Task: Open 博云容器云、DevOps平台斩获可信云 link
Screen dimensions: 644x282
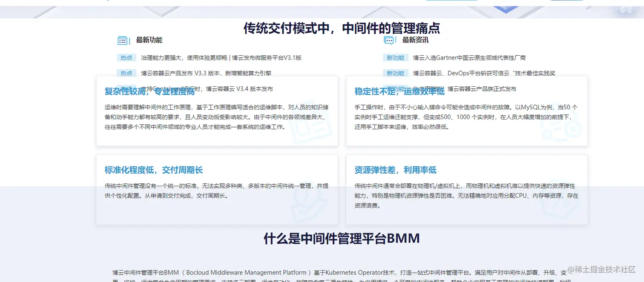Action: tap(484, 73)
